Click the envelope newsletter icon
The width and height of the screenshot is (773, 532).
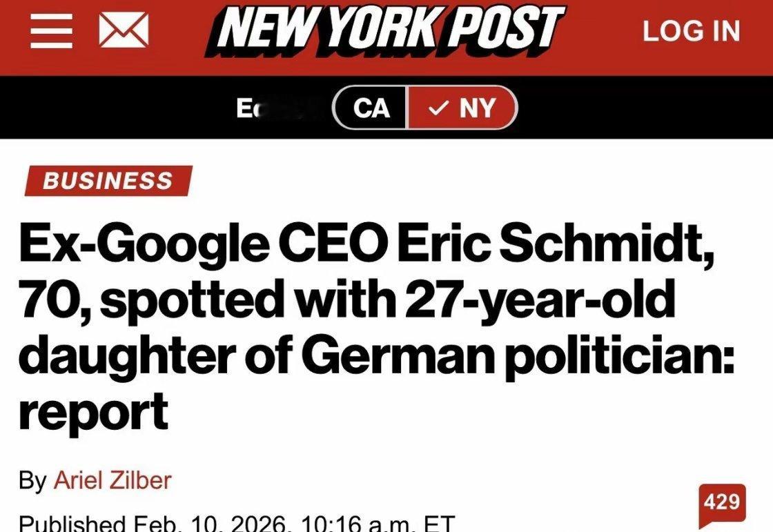123,32
